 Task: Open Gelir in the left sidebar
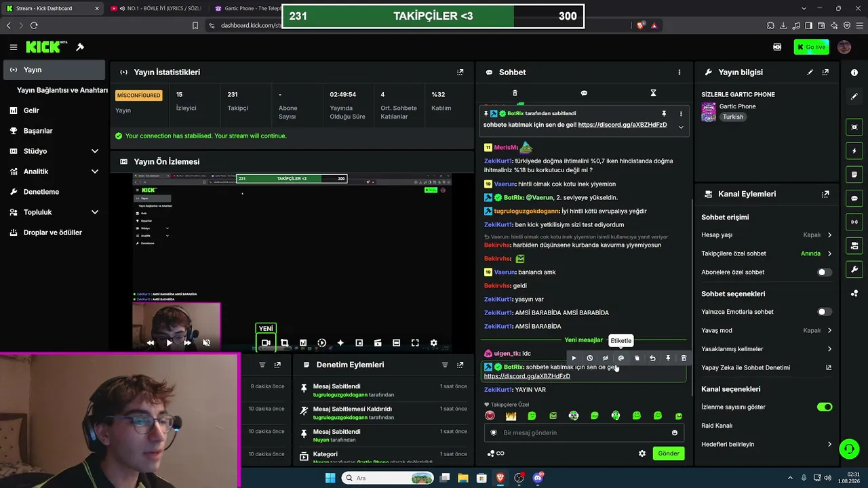tap(54, 110)
